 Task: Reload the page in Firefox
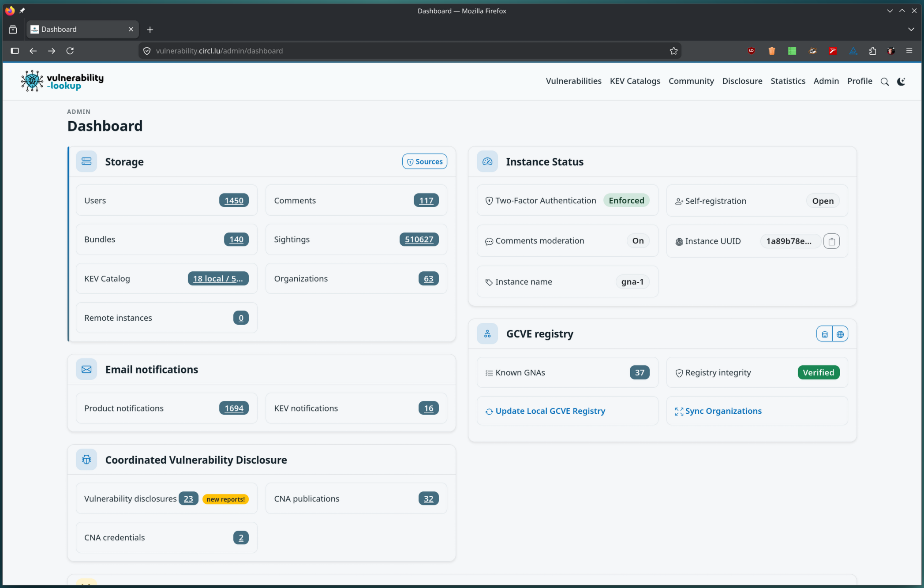[x=70, y=51]
